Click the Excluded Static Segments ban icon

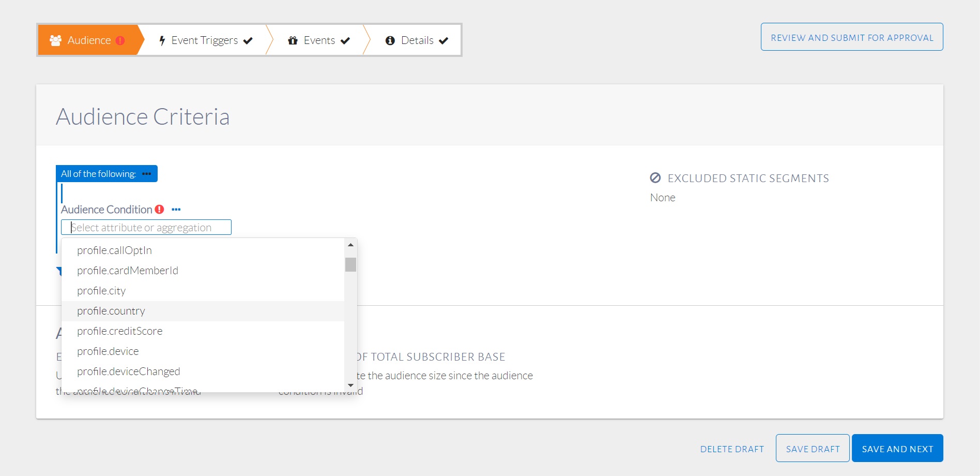655,178
